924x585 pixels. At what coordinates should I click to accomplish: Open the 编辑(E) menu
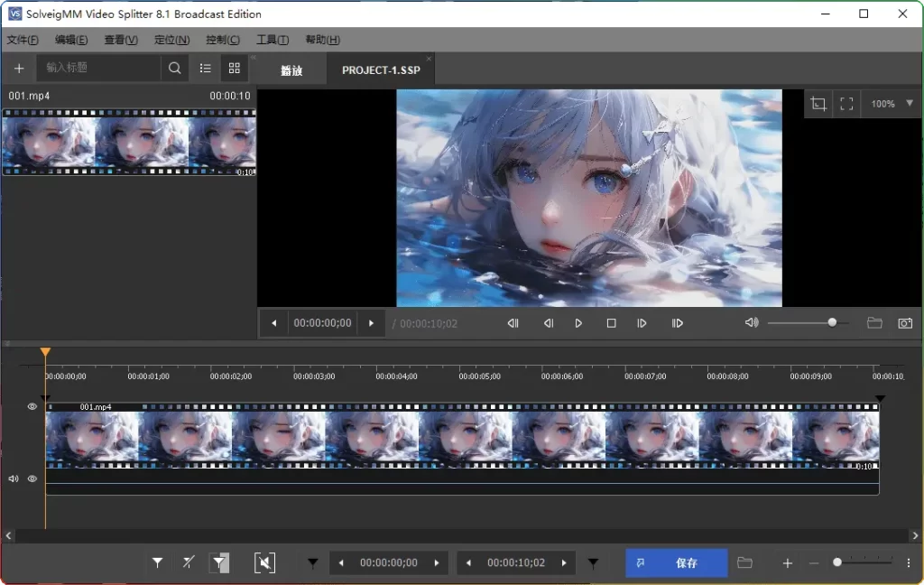[71, 40]
